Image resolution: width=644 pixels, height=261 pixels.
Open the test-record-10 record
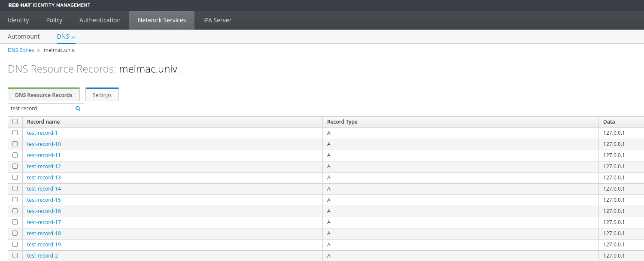[x=44, y=144]
